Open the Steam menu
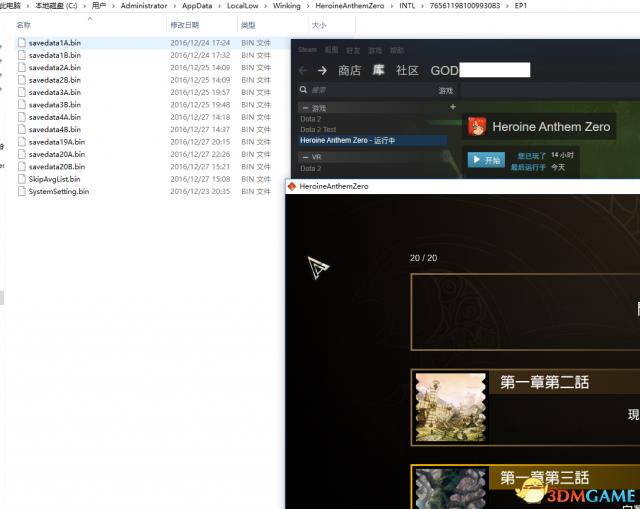The image size is (640, 509). (307, 50)
